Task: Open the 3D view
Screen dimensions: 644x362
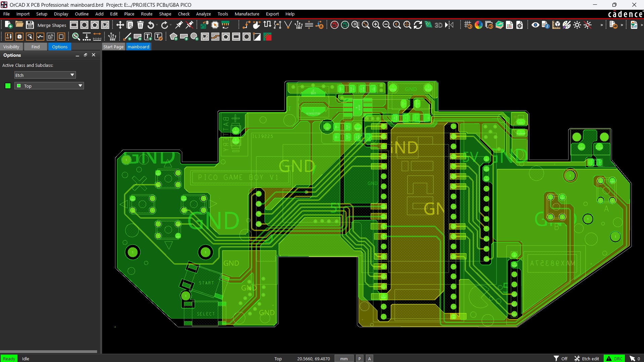Action: (438, 25)
